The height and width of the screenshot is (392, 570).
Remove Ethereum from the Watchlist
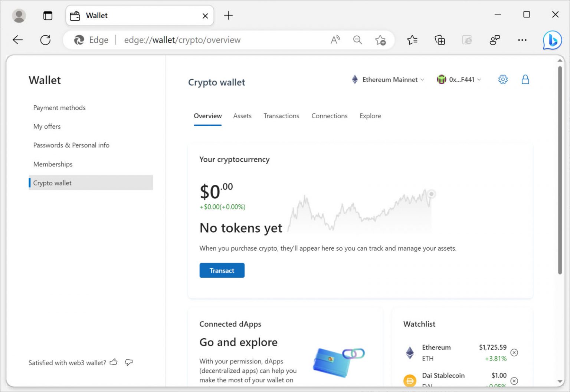tap(514, 353)
